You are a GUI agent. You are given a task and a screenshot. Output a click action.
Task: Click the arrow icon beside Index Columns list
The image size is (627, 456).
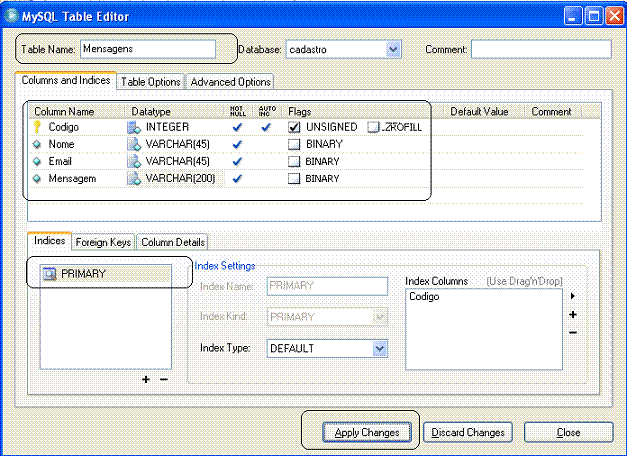click(573, 296)
